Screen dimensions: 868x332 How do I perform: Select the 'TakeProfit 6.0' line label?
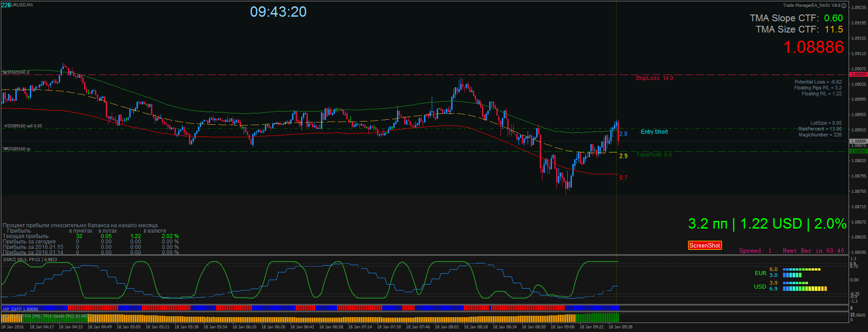point(654,155)
